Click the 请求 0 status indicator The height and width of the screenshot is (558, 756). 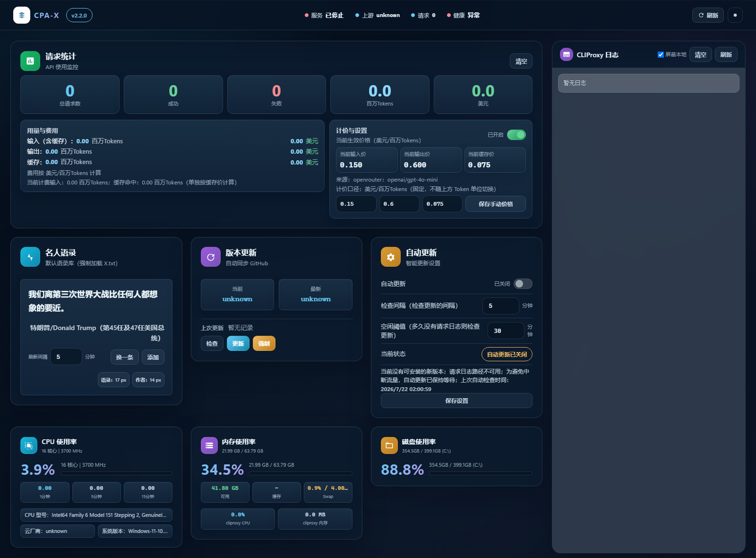click(x=423, y=15)
